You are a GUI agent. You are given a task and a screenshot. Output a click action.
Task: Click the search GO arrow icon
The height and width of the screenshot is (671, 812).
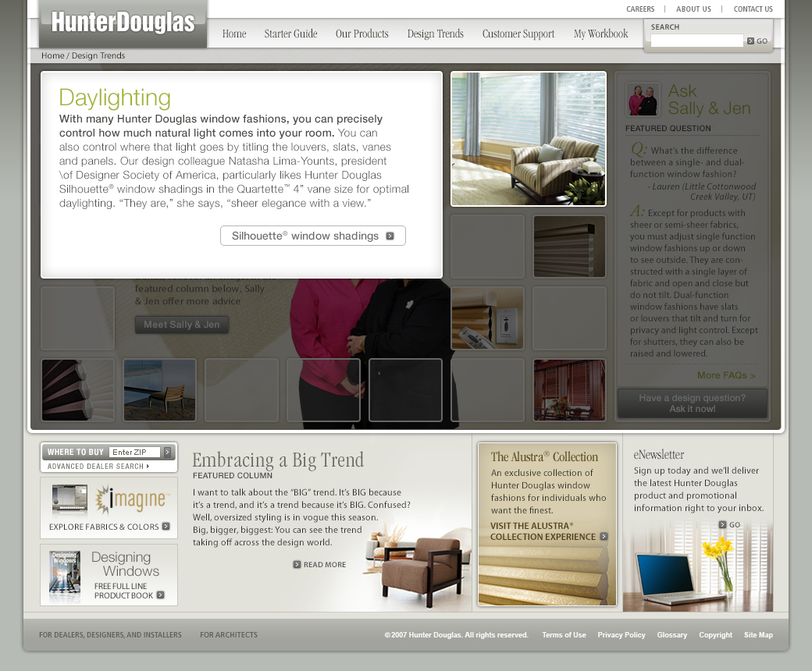750,41
